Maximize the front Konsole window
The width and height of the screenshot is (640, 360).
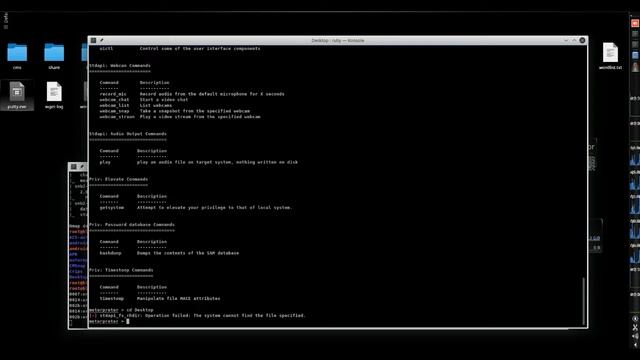click(x=574, y=40)
